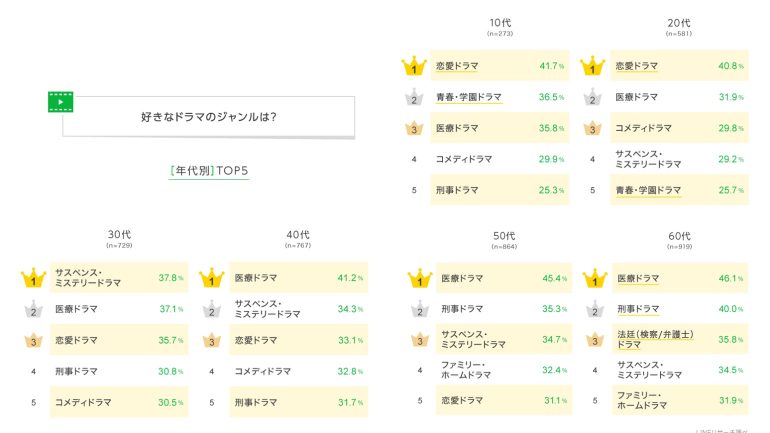Click the gold rank-1 crown under 60代

pyautogui.click(x=593, y=278)
